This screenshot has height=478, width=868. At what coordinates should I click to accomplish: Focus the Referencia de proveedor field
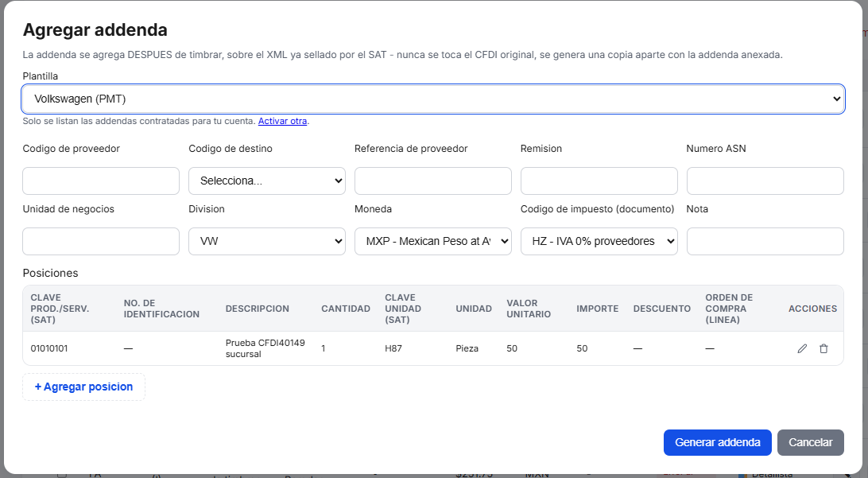click(x=433, y=181)
